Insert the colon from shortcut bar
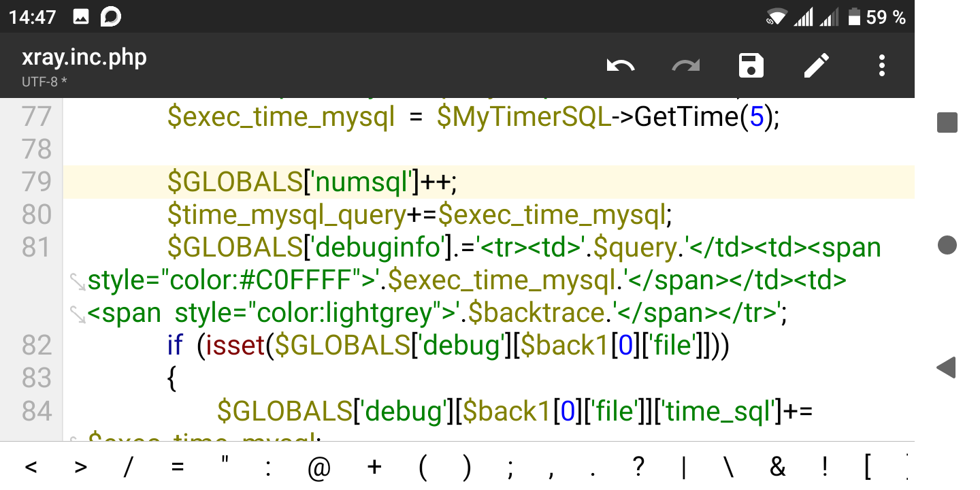 269,468
